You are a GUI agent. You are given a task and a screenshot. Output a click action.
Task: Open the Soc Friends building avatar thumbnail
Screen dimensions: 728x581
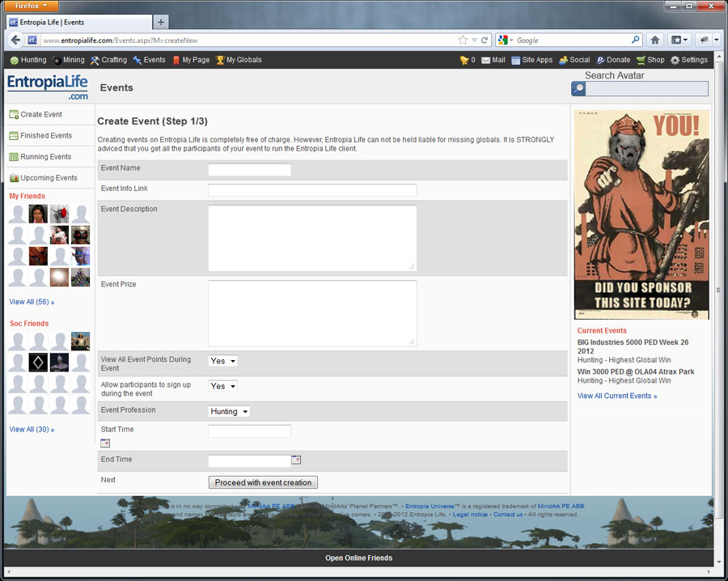(x=80, y=341)
